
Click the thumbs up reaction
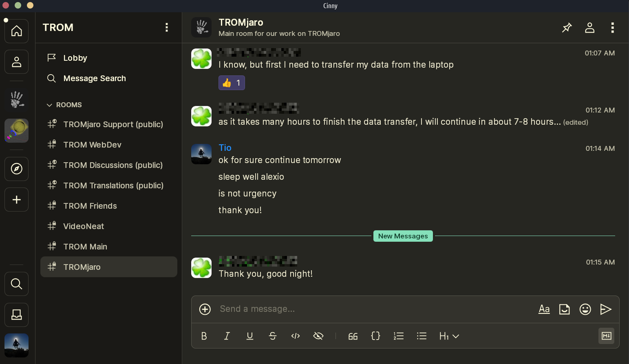click(x=232, y=83)
